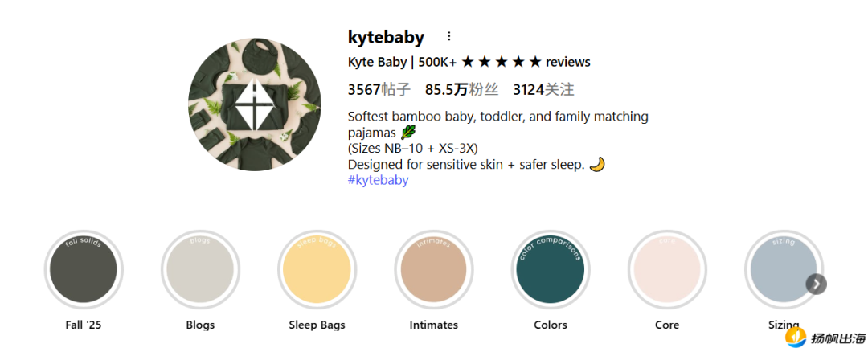Click the #kytebaby hashtag link
The width and height of the screenshot is (868, 352).
378,180
